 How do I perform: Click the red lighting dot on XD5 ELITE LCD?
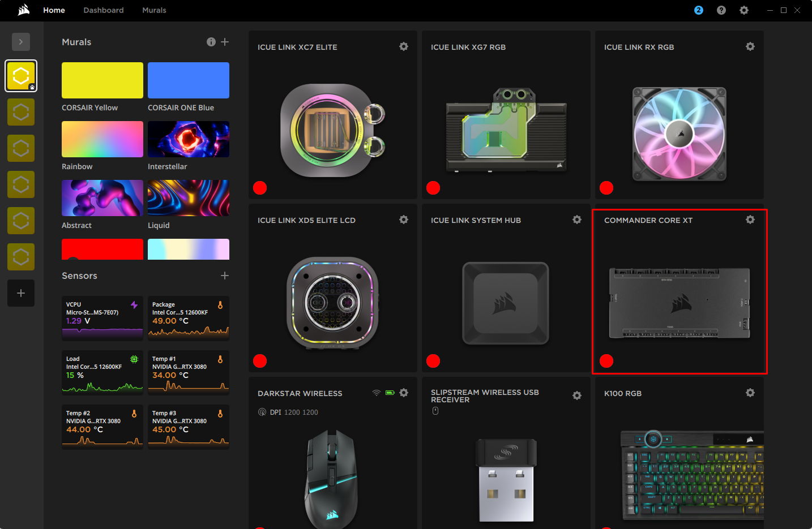click(260, 361)
